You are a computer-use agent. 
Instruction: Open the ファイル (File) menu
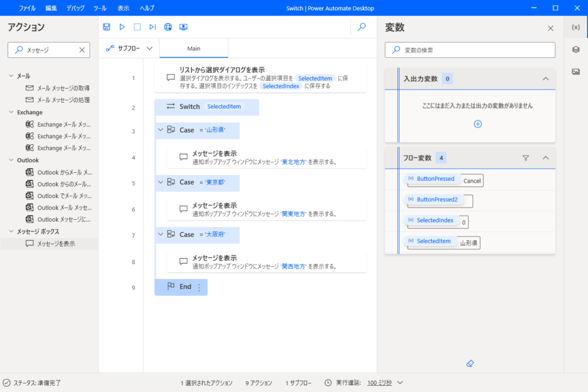tap(28, 8)
